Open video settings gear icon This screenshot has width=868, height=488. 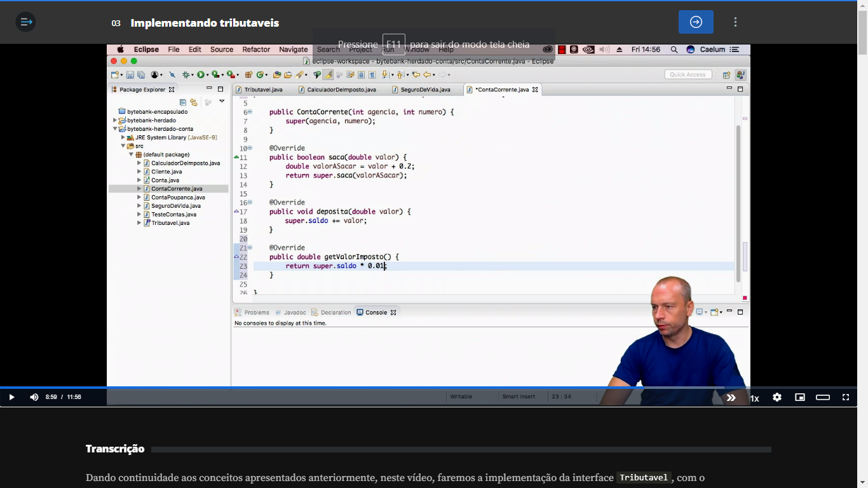pyautogui.click(x=777, y=397)
